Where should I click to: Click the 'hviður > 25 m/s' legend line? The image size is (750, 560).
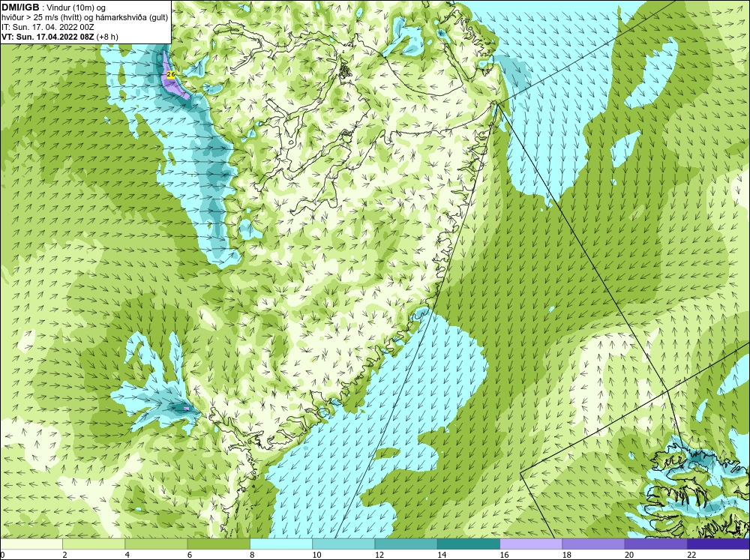85,17
